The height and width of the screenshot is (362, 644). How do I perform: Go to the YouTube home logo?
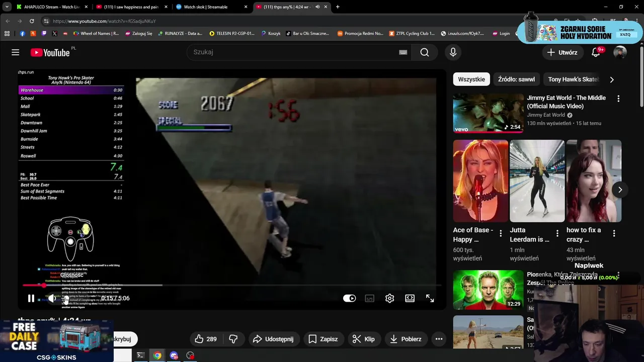pos(50,52)
